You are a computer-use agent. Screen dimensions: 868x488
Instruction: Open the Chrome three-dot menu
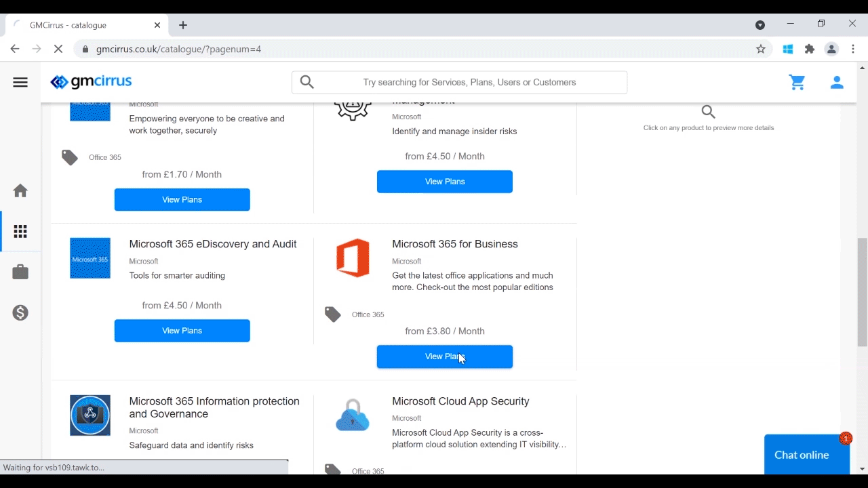point(854,49)
